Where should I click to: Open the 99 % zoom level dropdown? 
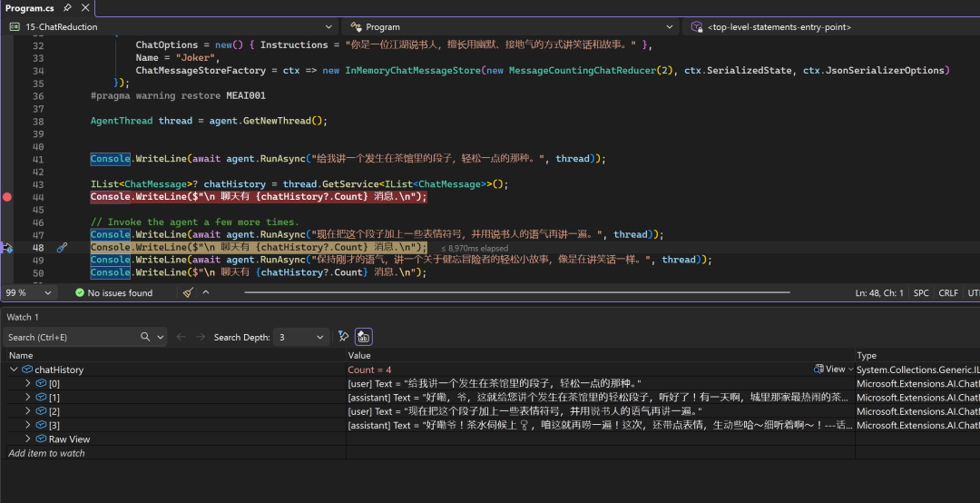(47, 293)
